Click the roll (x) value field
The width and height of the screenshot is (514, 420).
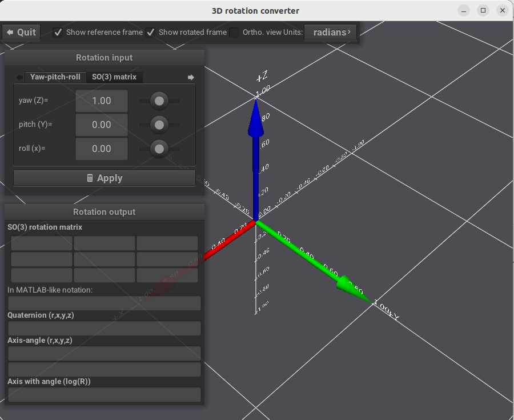tap(102, 149)
